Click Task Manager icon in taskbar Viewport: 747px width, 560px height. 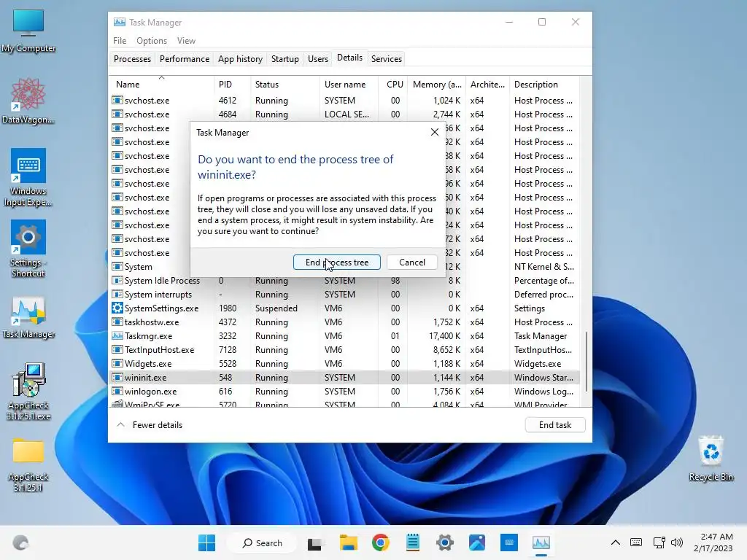click(541, 542)
